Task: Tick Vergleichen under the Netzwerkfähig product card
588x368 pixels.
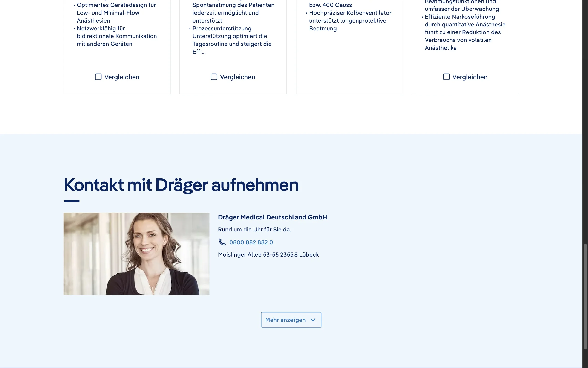Action: point(98,77)
